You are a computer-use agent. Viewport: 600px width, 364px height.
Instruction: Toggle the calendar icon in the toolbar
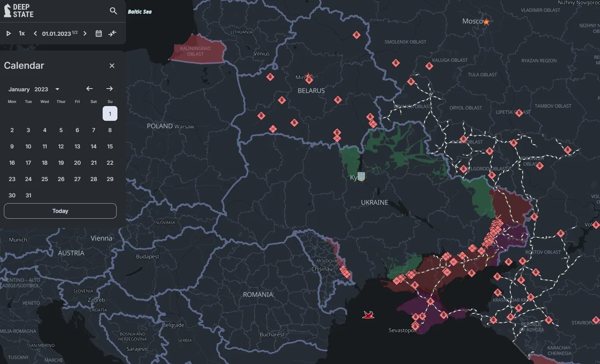coord(99,33)
